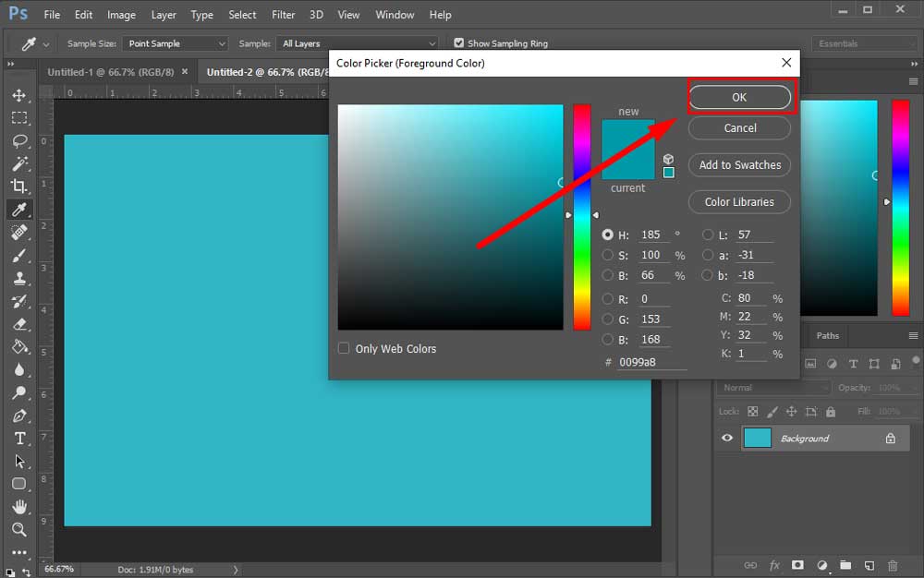Switch to the Untitled-1 document tab
This screenshot has width=924, height=578.
tap(110, 72)
